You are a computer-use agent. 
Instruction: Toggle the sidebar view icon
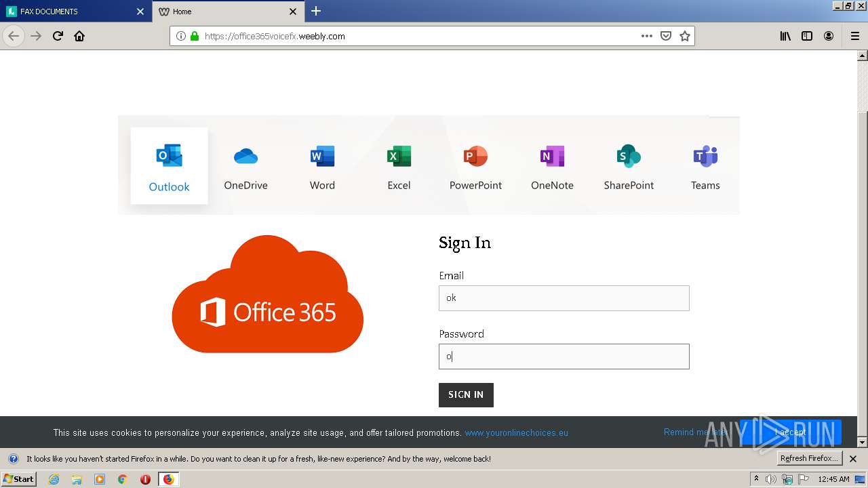[807, 36]
